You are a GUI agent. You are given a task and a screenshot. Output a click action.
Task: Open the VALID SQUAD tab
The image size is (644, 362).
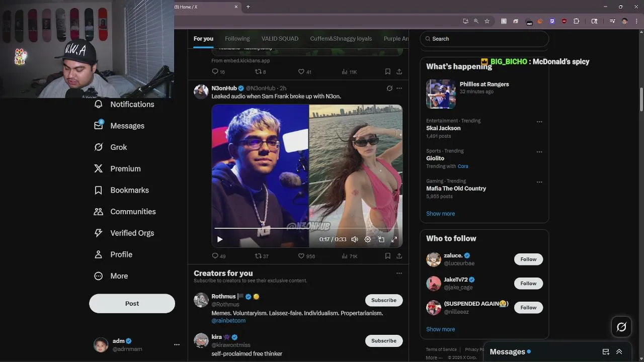pos(280,39)
